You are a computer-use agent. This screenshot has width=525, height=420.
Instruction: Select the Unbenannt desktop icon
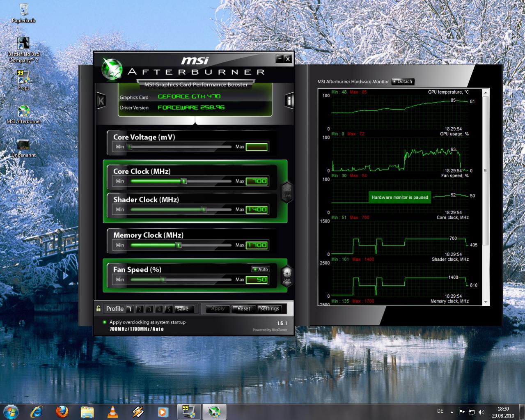(23, 149)
